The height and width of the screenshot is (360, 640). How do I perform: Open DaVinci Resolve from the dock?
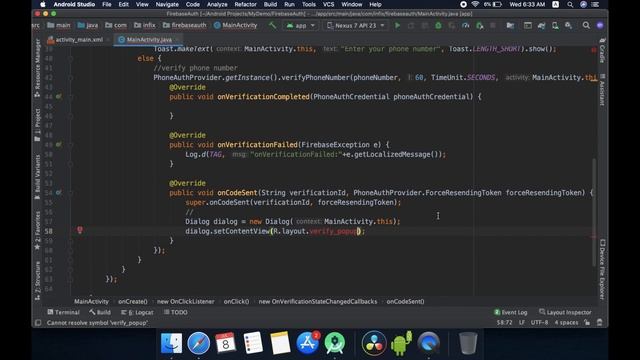374,343
